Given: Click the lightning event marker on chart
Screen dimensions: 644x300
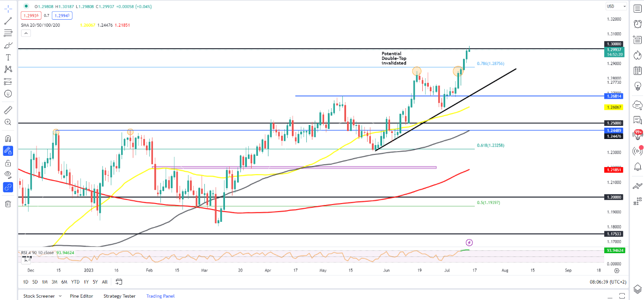Looking at the screenshot, I should [470, 242].
